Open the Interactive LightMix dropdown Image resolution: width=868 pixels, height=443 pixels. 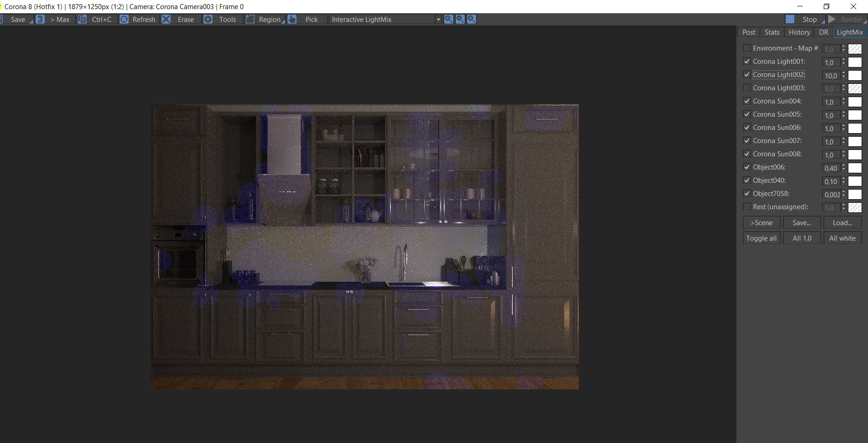(x=438, y=19)
